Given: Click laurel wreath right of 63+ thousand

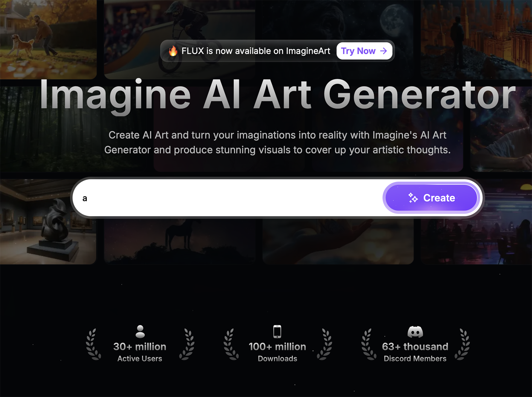Looking at the screenshot, I should (x=463, y=345).
